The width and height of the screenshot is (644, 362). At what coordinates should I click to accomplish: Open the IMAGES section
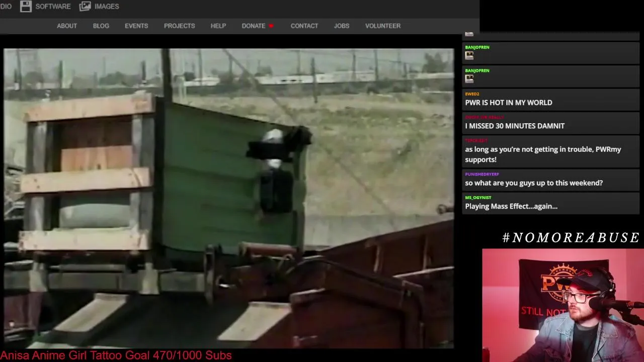pyautogui.click(x=107, y=7)
